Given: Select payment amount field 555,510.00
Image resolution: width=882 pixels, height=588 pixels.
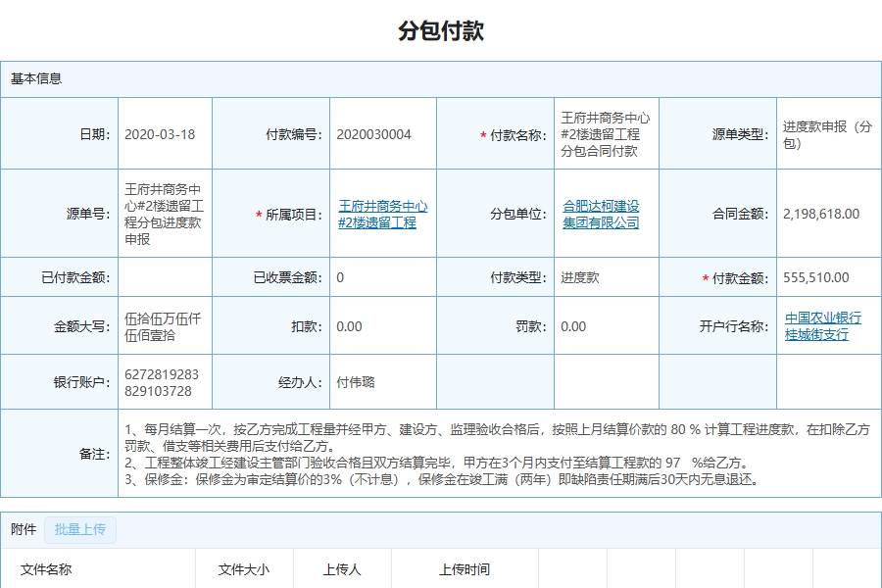Looking at the screenshot, I should (814, 277).
